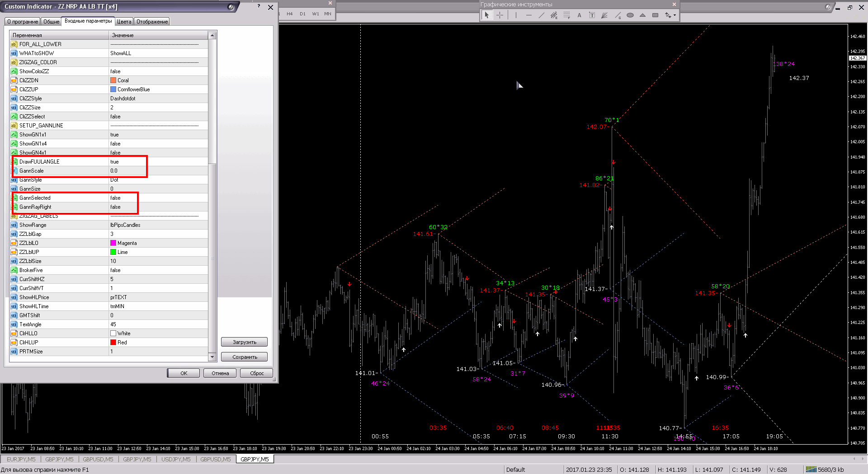Activate the crosshair tool

[500, 15]
